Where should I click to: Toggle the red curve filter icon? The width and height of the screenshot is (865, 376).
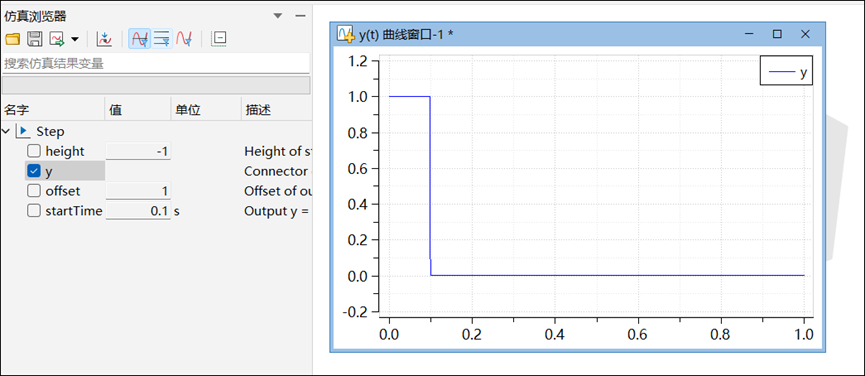click(x=184, y=39)
